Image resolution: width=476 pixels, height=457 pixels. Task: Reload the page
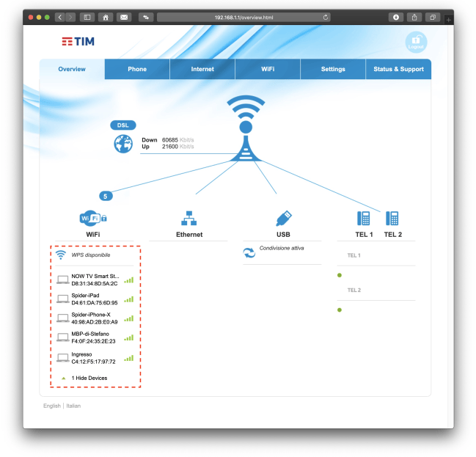point(326,18)
